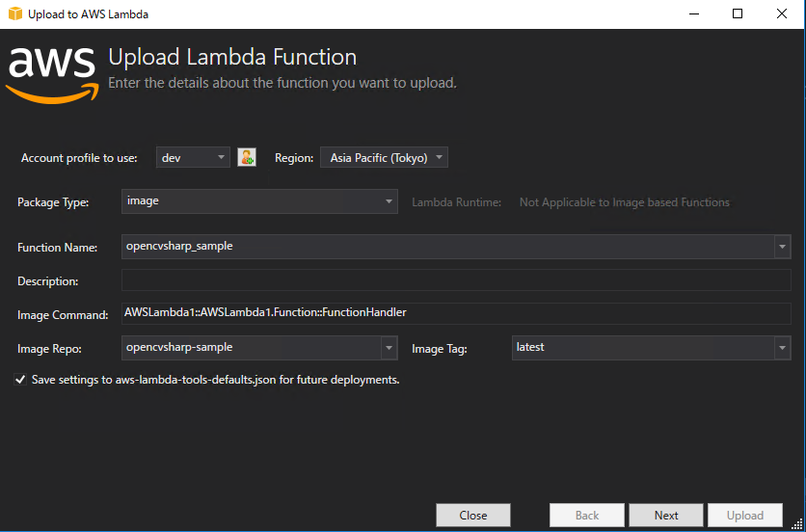Minimize the Upload to AWS Lambda window
Screen dimensions: 806x532
[693, 13]
